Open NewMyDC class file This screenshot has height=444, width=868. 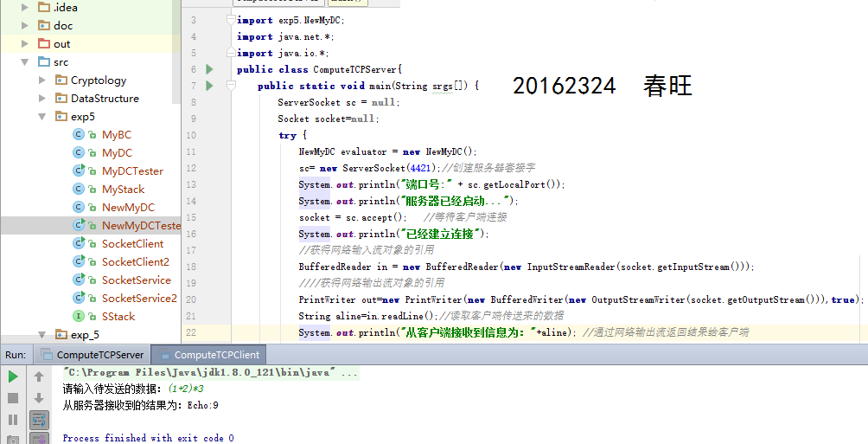tap(128, 208)
